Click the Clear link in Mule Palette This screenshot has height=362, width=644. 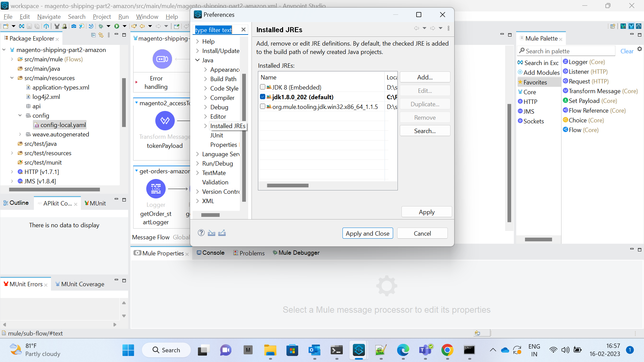point(627,51)
